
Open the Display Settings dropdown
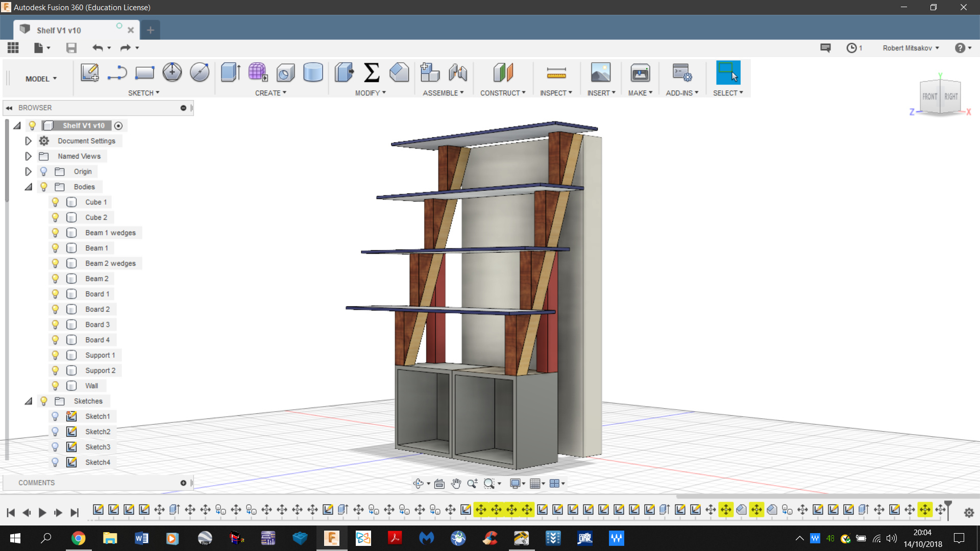[518, 484]
